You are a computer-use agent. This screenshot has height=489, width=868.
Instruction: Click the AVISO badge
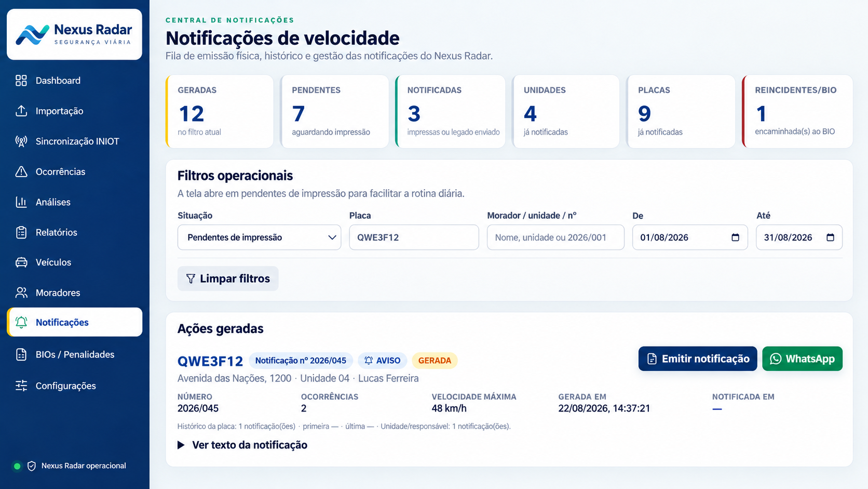click(382, 361)
